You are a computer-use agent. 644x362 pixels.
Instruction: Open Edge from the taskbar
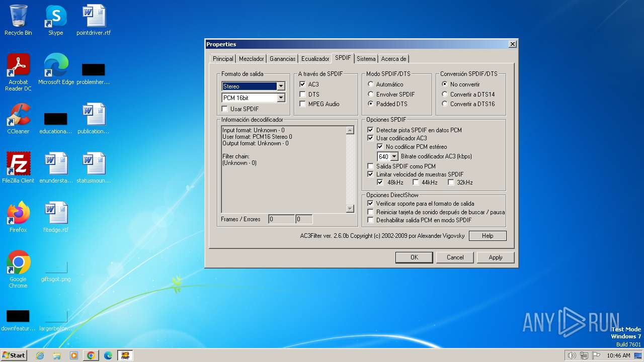click(x=108, y=355)
